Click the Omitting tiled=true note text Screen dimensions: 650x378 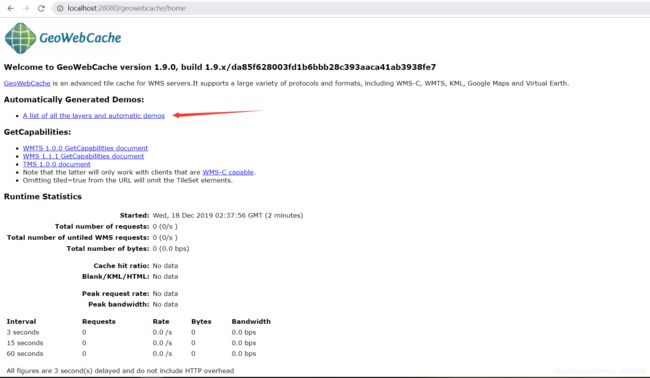pyautogui.click(x=128, y=180)
